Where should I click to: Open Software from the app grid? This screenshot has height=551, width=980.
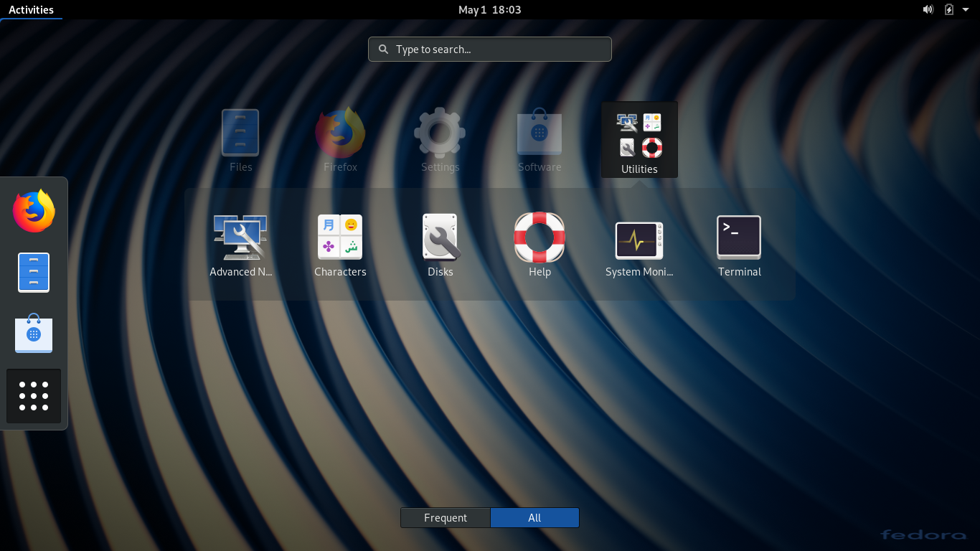click(540, 140)
